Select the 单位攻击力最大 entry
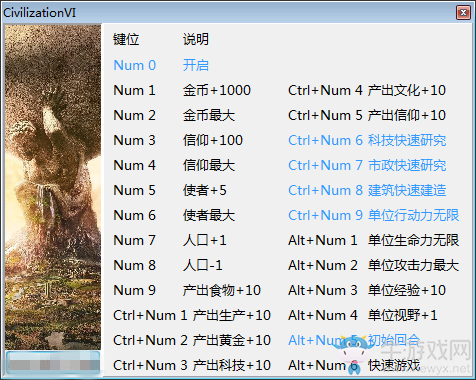Screen dimensions: 476x380 [414, 265]
